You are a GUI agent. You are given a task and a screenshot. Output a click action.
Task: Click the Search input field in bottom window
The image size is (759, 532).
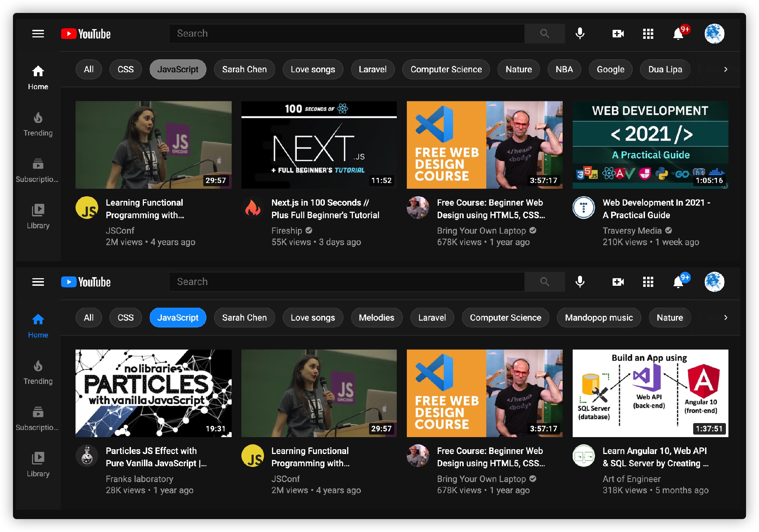coord(347,282)
